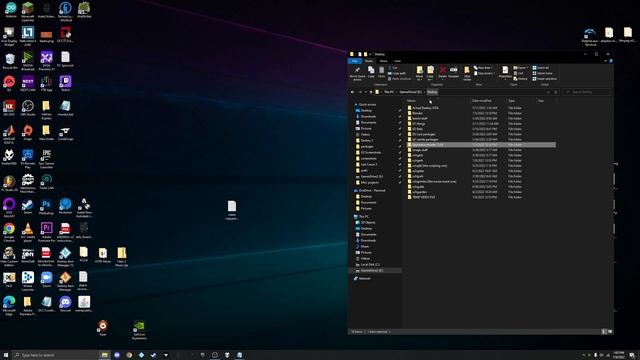Open the Twitch desktop shortcut
Image resolution: width=640 pixels, height=360 pixels.
(65, 83)
